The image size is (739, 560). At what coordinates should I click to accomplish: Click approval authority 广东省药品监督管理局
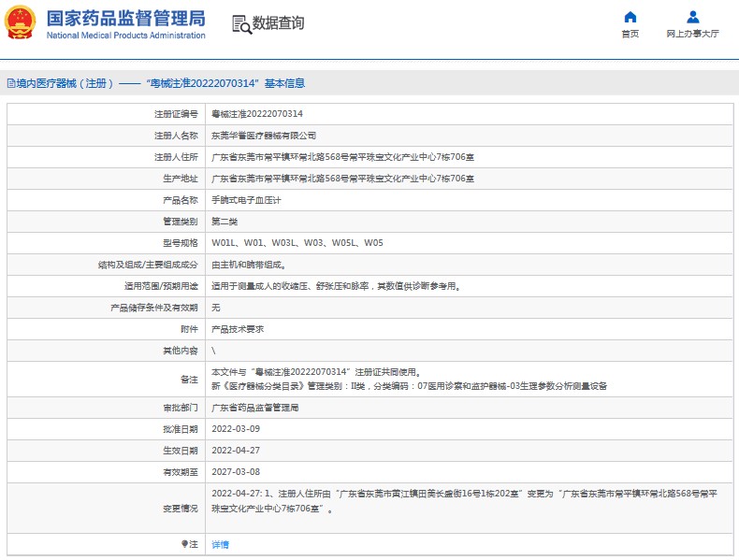tap(255, 408)
